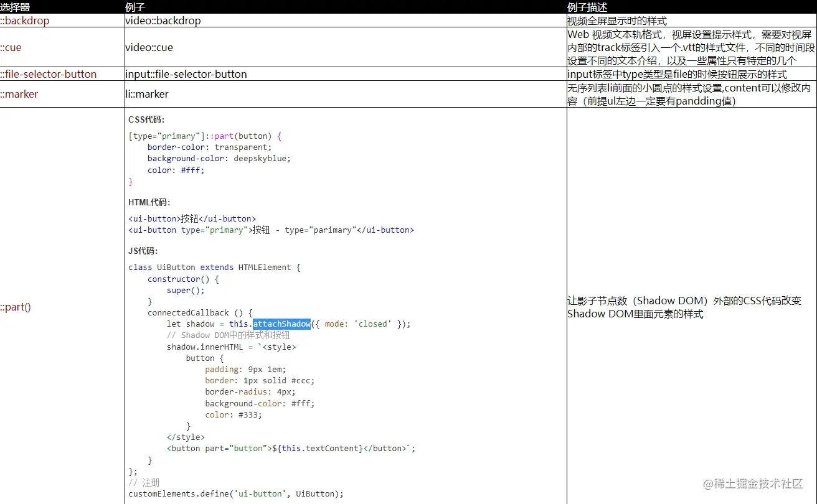Click the highlighted attachShadow word

[281, 324]
